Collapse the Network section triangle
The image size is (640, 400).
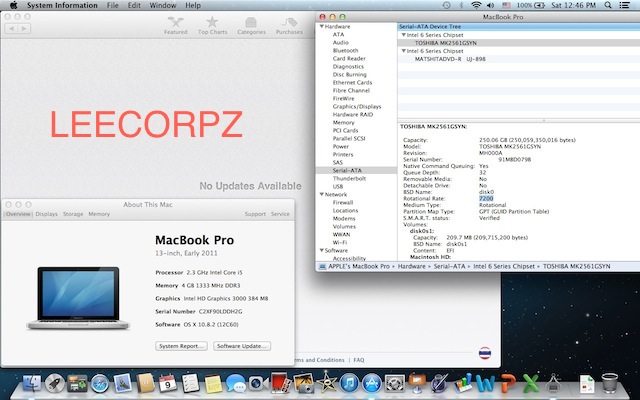click(x=322, y=195)
